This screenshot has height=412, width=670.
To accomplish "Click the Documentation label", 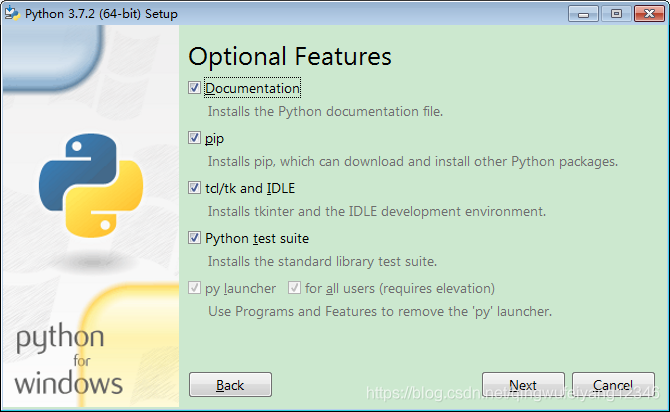I will pos(253,88).
